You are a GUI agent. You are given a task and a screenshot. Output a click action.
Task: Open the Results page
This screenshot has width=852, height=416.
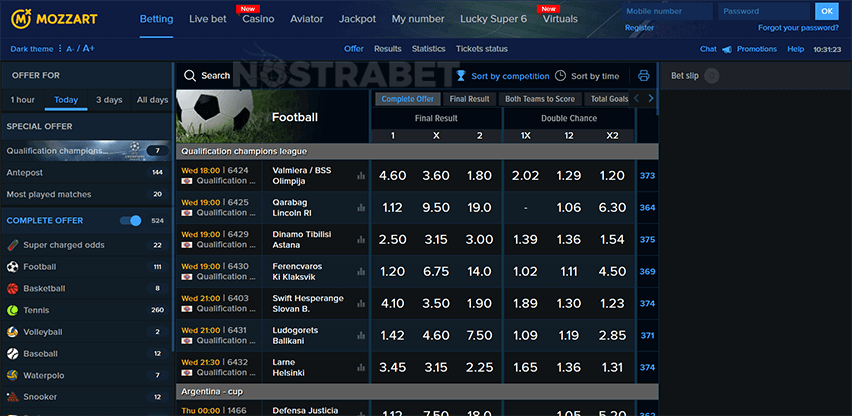[x=387, y=49]
